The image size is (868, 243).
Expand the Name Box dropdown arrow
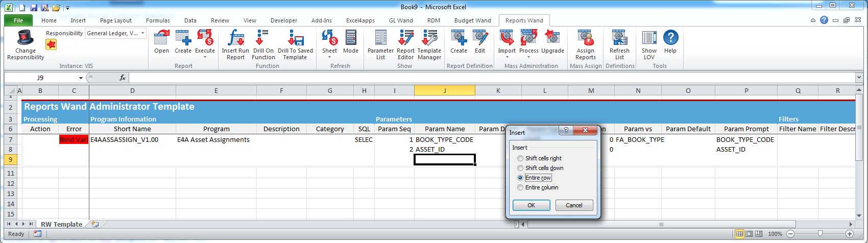pos(81,78)
